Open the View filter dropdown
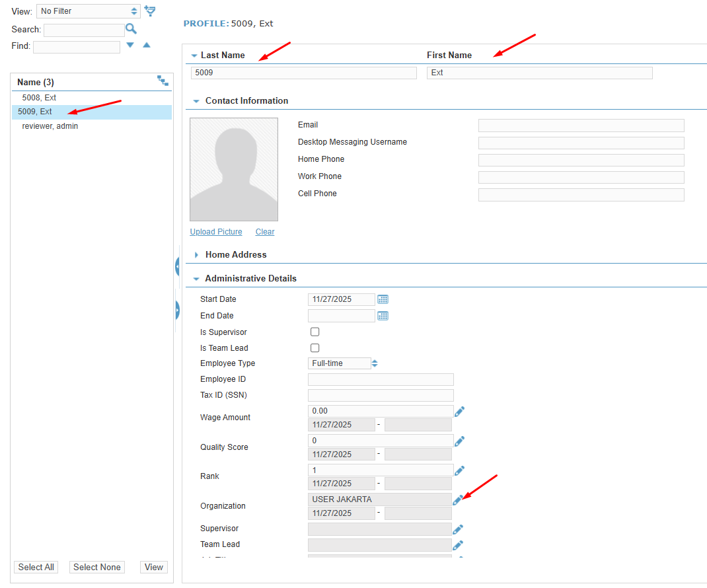Screen dimensions: 707x588 [x=89, y=11]
